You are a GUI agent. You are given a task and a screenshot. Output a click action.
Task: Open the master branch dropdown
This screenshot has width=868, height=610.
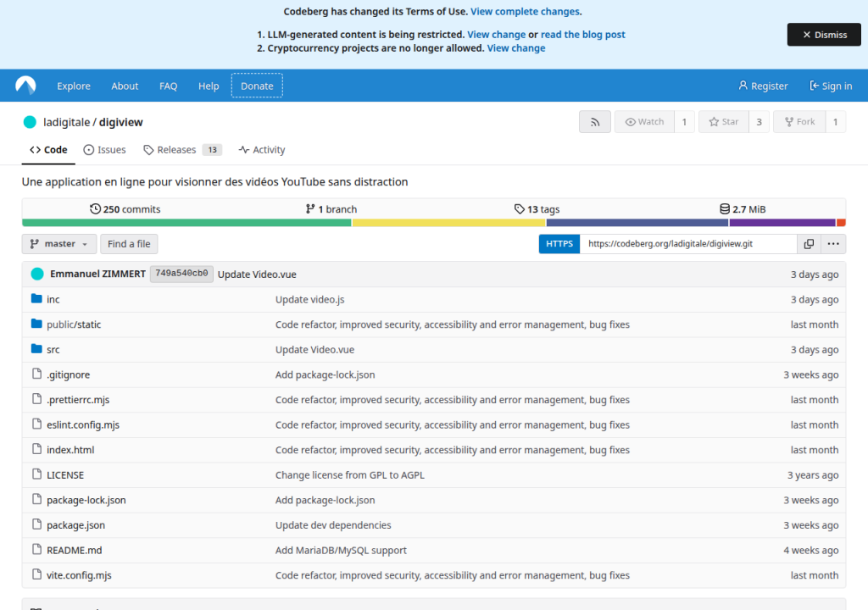[x=59, y=243]
